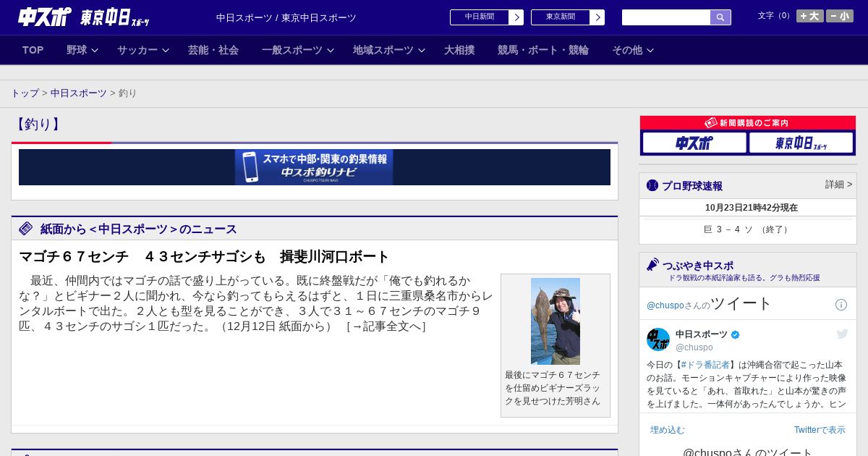Click the verified badge beside 中日スポーツ
This screenshot has height=456, width=868.
pyautogui.click(x=736, y=334)
